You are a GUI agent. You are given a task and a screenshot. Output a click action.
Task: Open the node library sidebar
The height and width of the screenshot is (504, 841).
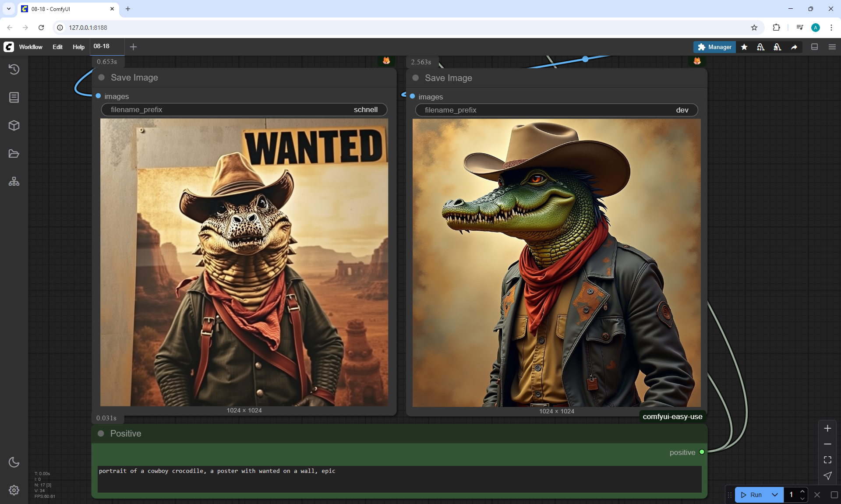click(14, 97)
